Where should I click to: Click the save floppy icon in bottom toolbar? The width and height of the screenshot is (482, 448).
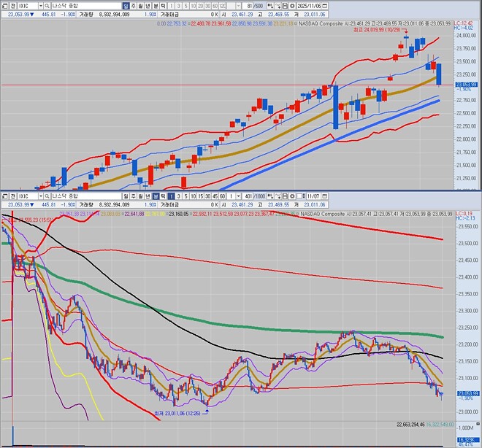285,196
